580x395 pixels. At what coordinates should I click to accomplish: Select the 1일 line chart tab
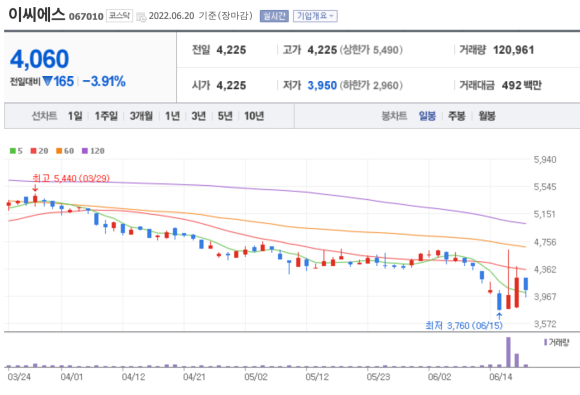pos(75,116)
